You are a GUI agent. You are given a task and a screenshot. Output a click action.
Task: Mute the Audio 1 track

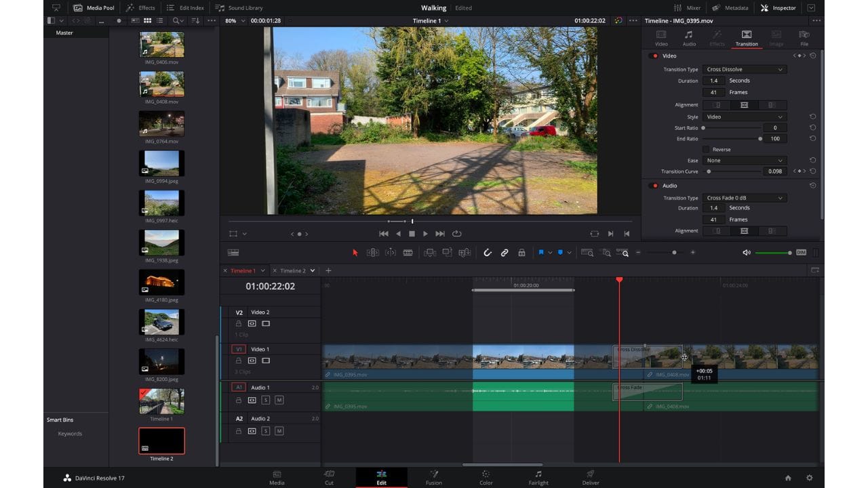coord(279,400)
